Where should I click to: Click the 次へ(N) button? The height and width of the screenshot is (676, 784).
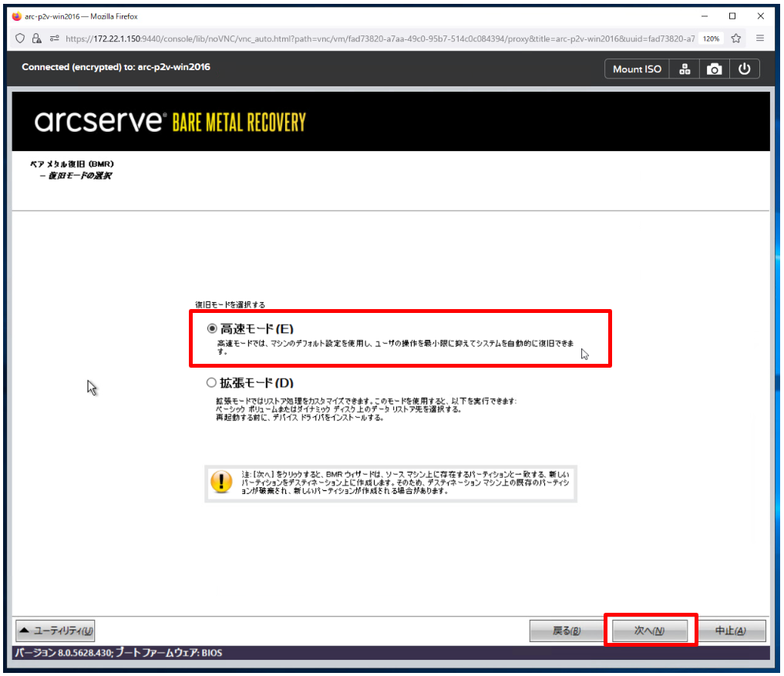[x=650, y=631]
